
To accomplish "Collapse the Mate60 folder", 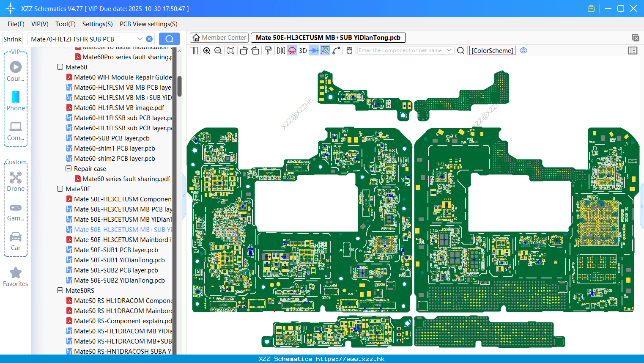I will [x=60, y=67].
